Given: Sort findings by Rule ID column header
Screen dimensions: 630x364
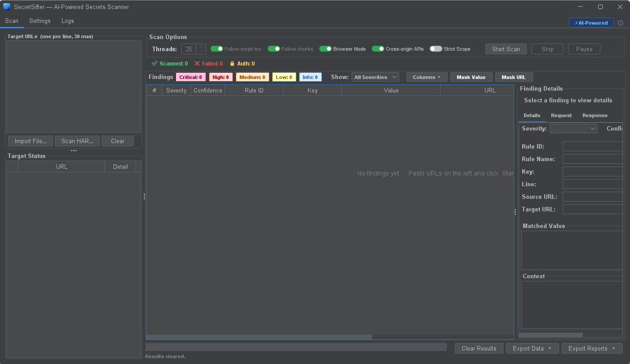Looking at the screenshot, I should (x=254, y=90).
